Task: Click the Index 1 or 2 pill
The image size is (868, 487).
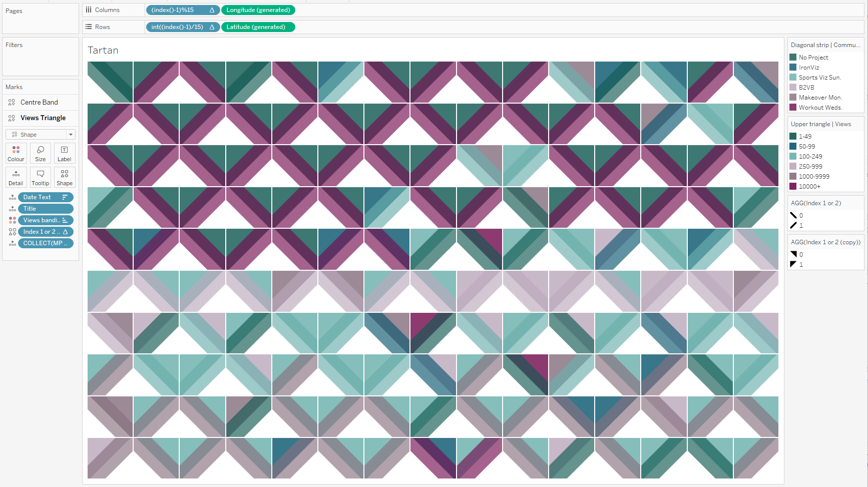Action: [x=46, y=232]
